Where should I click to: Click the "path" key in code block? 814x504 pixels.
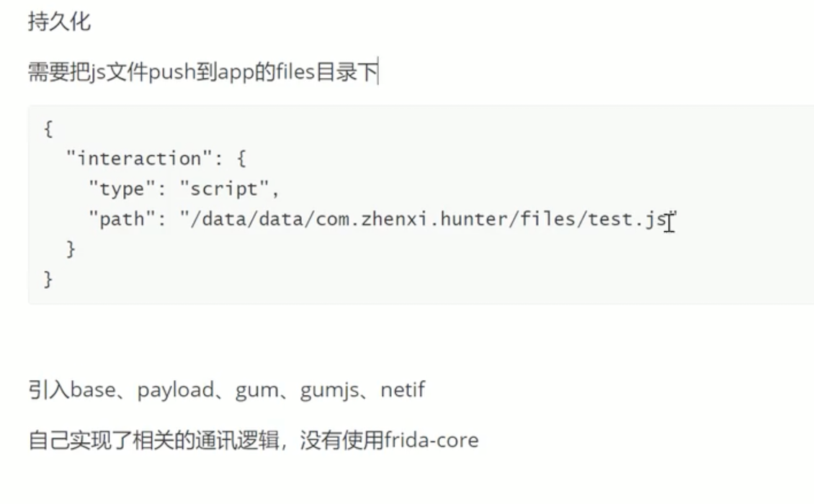(122, 219)
